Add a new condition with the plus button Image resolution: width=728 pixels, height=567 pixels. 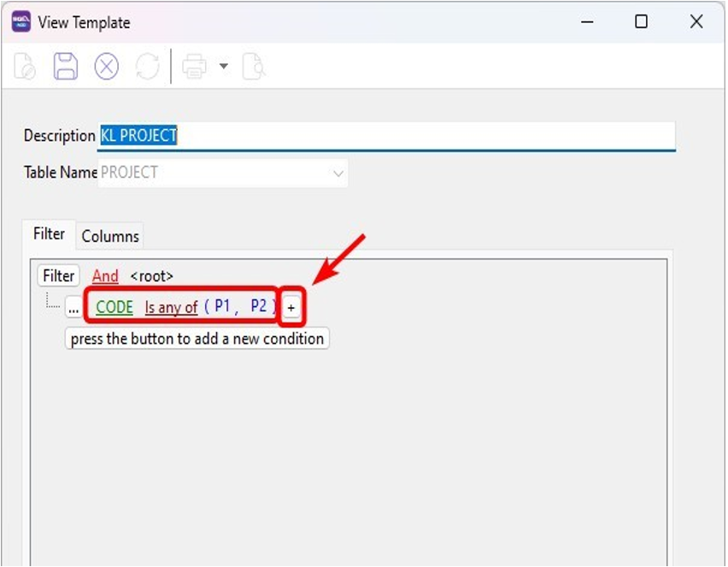291,307
